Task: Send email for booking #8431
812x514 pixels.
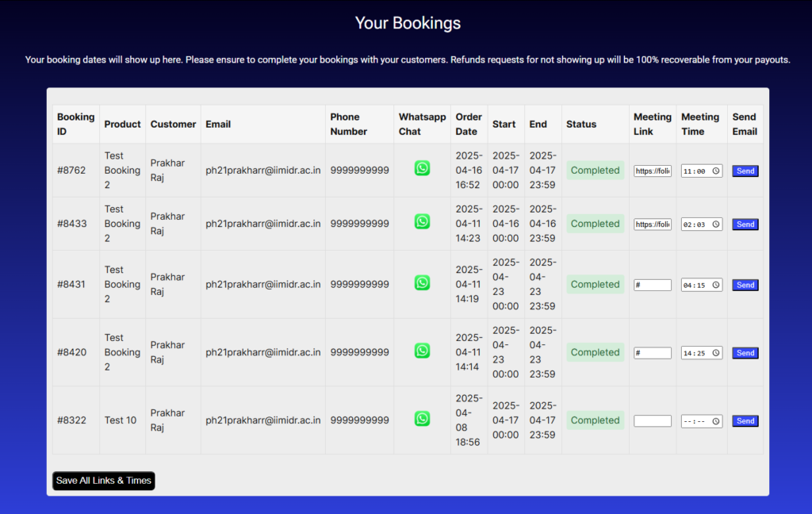Action: click(745, 285)
